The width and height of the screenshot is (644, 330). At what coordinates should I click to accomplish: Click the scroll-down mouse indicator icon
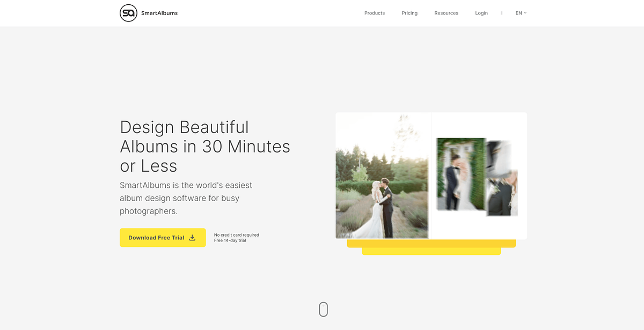point(323,309)
